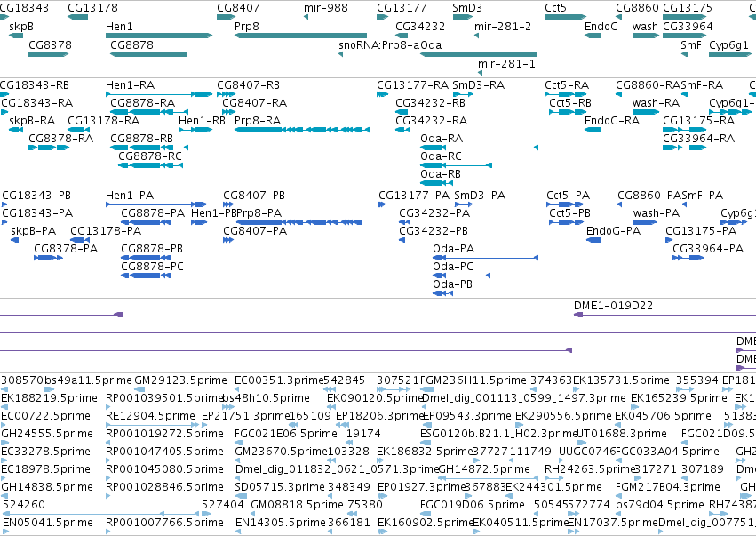Select the CG34232-RA transcript label
This screenshot has height=536, width=756.
431,120
